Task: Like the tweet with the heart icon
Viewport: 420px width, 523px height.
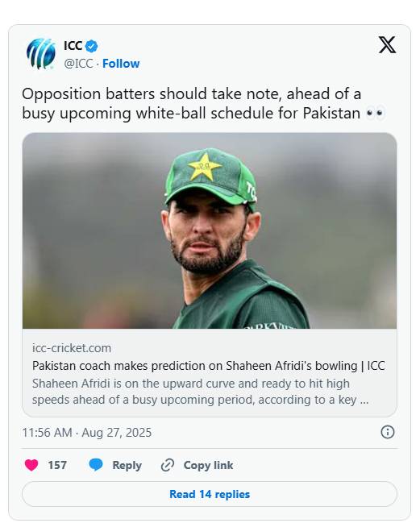Action: [31, 465]
